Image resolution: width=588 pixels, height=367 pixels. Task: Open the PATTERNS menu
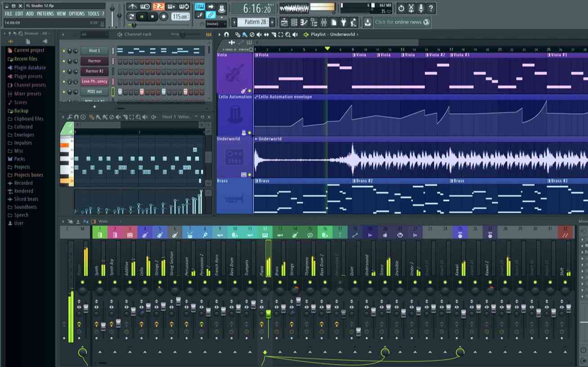tap(45, 14)
